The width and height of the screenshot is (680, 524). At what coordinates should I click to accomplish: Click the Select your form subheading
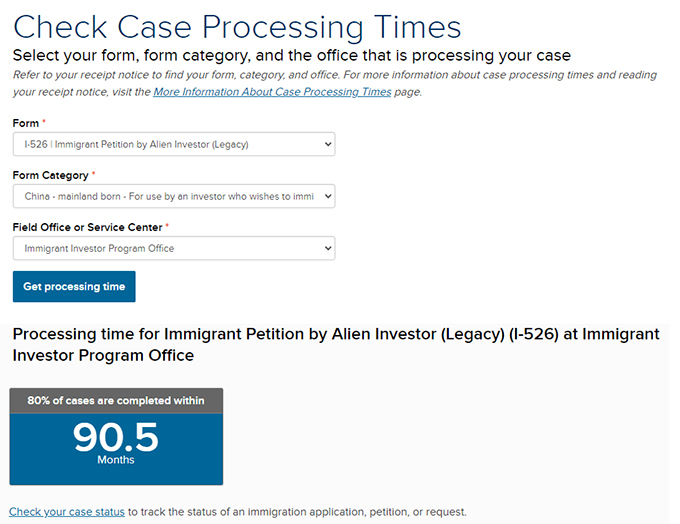pos(292,56)
